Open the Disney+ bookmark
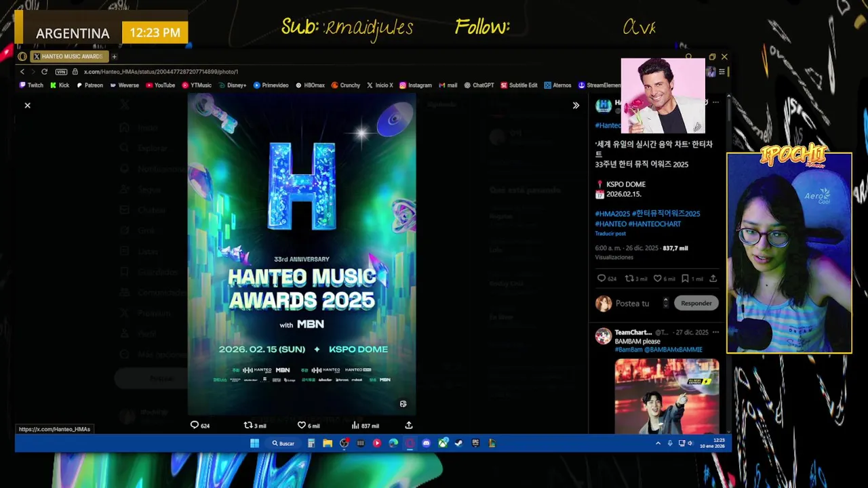 pyautogui.click(x=232, y=85)
